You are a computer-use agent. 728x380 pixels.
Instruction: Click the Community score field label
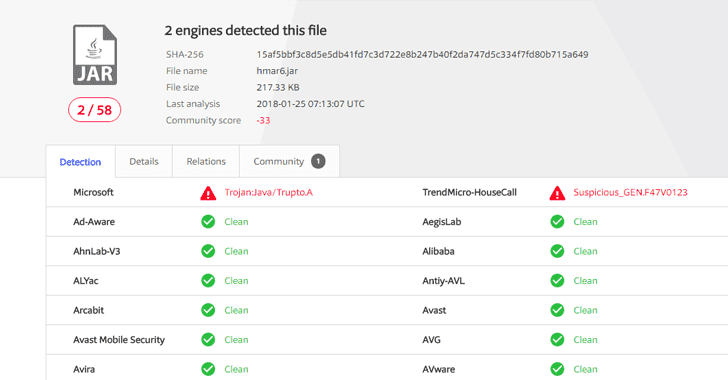pos(203,120)
